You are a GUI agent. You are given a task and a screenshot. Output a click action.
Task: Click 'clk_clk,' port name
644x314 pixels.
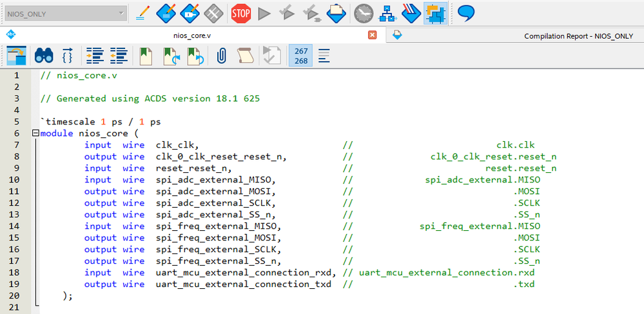[177, 146]
